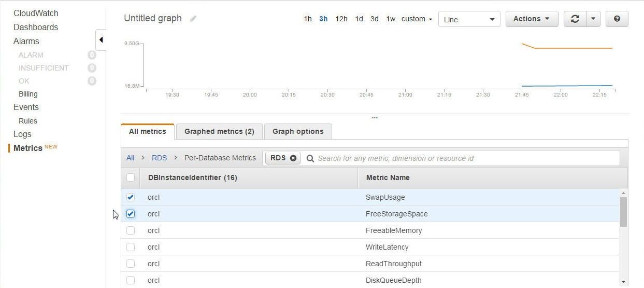Open ALARM state list in sidebar
Image resolution: width=644 pixels, height=288 pixels.
click(x=31, y=55)
